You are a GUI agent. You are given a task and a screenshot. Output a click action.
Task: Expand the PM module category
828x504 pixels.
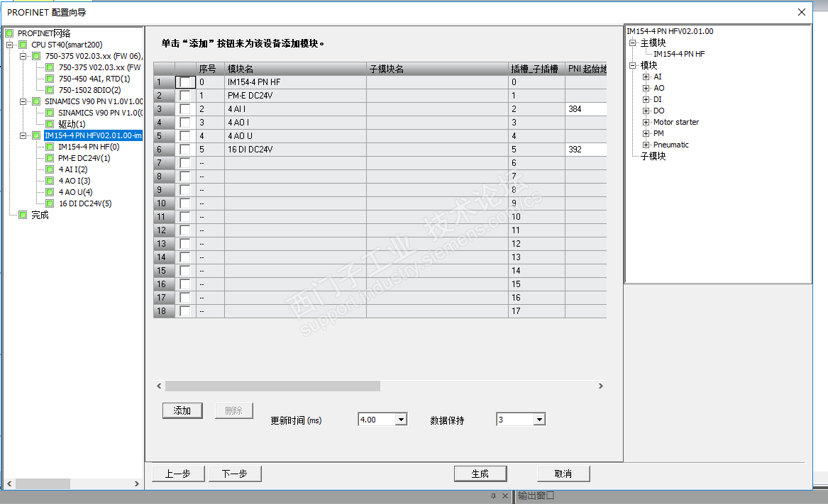click(646, 133)
